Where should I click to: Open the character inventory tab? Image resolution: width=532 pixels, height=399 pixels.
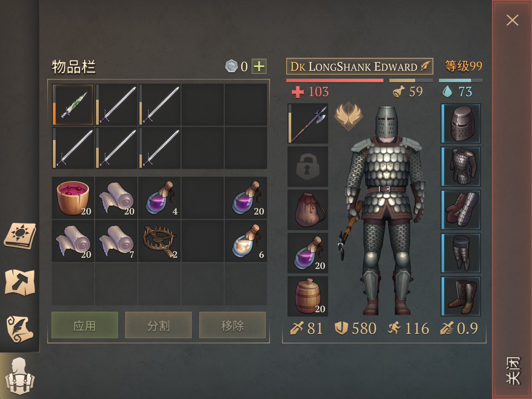pos(20,376)
